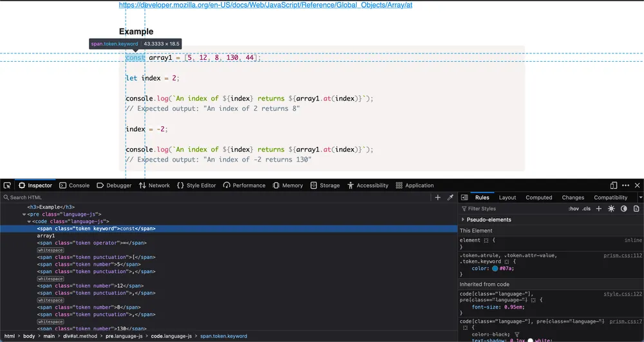644x342 pixels.
Task: Simulate dark color scheme with moon icon
Action: (624, 209)
